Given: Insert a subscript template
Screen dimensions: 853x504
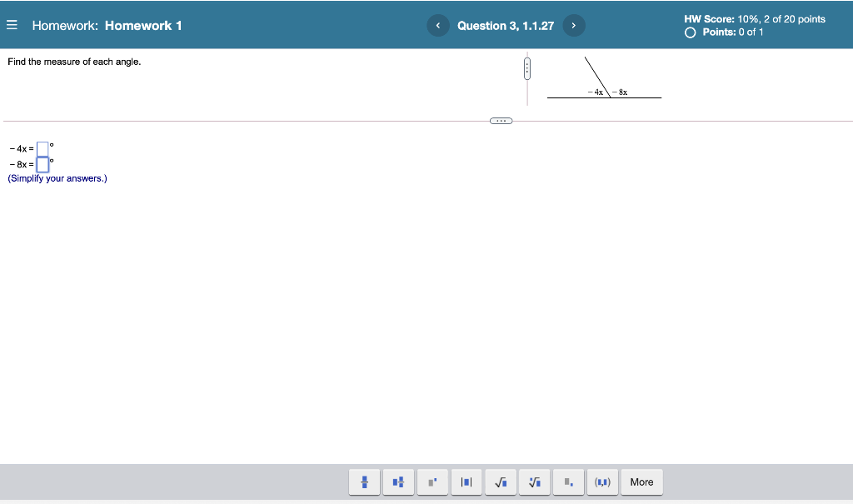Looking at the screenshot, I should pyautogui.click(x=568, y=482).
